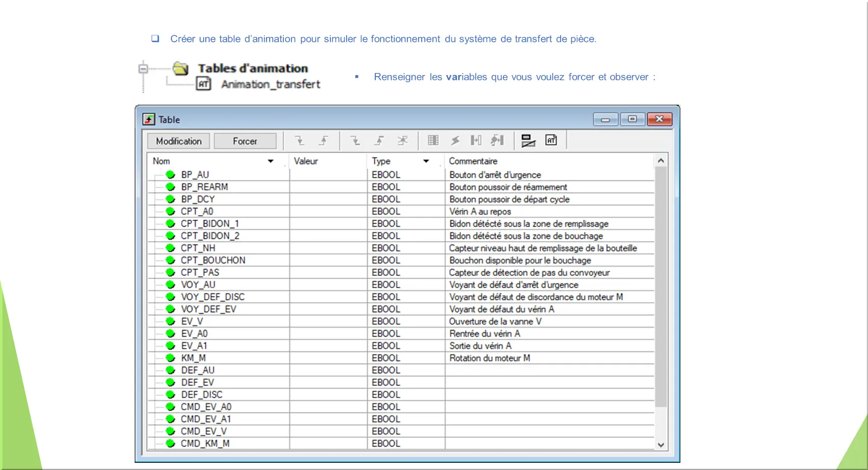The height and width of the screenshot is (470, 868).
Task: Select the CPT_BIDON_2 variable row
Action: click(x=401, y=236)
